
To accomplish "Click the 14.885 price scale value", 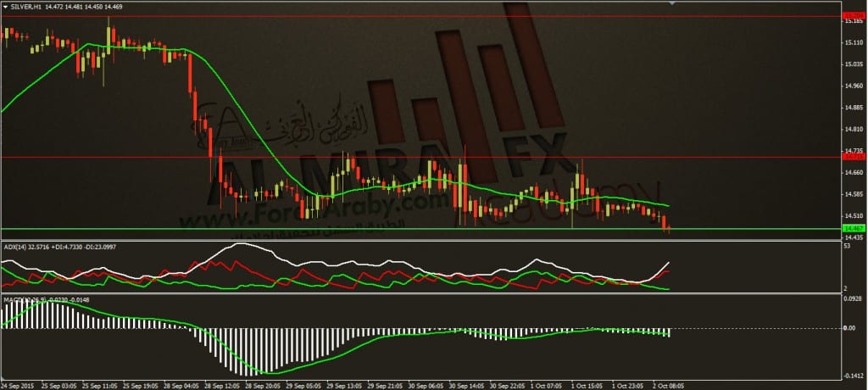I will pyautogui.click(x=854, y=108).
